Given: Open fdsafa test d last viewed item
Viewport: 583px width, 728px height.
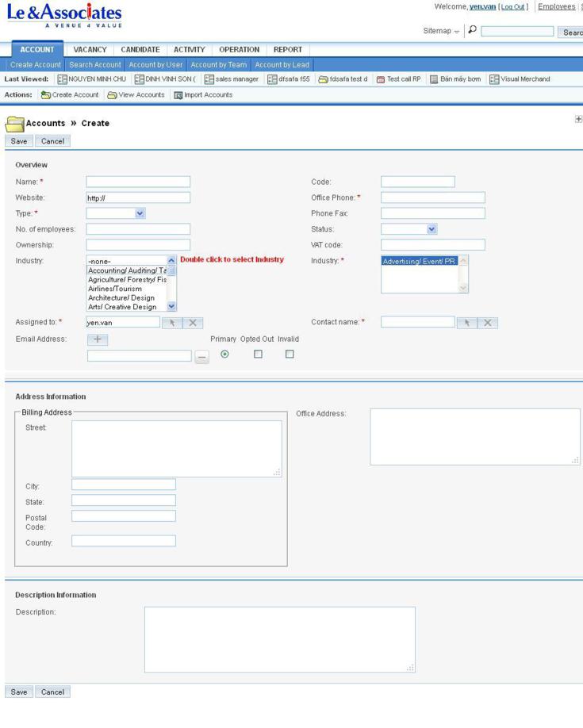Looking at the screenshot, I should [343, 79].
